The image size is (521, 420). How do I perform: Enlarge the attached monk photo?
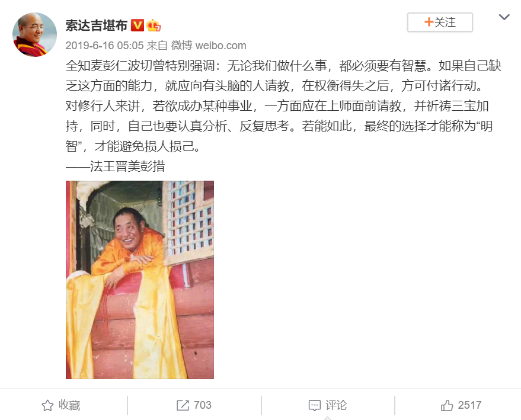coord(140,280)
